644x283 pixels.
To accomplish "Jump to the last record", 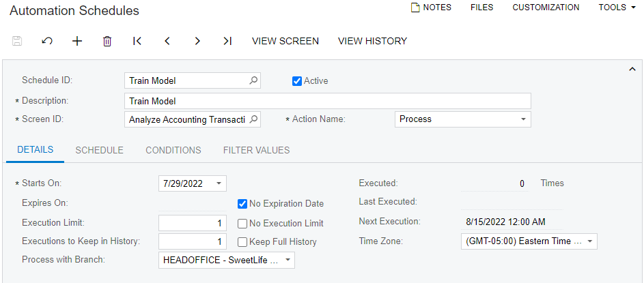I will [x=227, y=41].
